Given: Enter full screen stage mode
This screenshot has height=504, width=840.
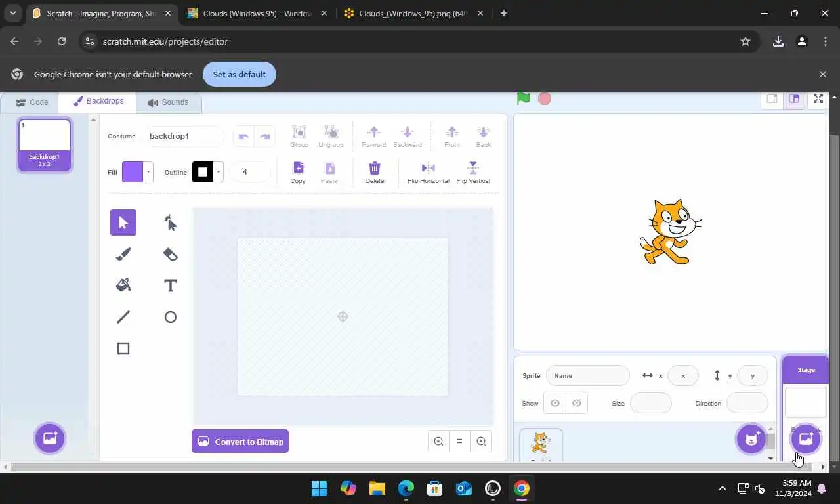Looking at the screenshot, I should (818, 98).
